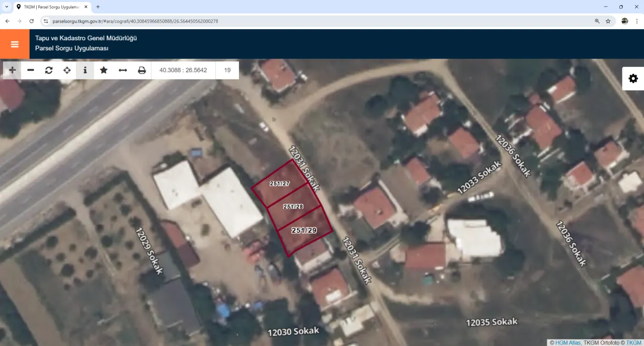Open the browser zoom indicator icon
The width and height of the screenshot is (644, 346).
[597, 21]
